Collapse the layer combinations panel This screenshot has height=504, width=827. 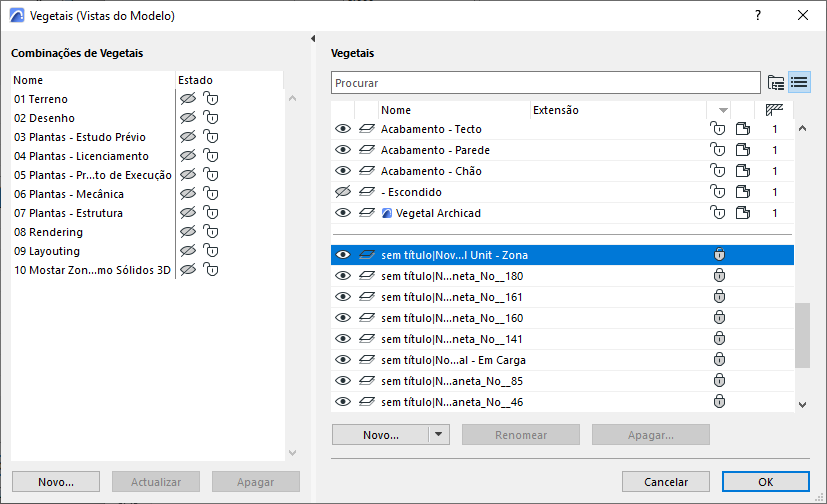click(x=314, y=39)
